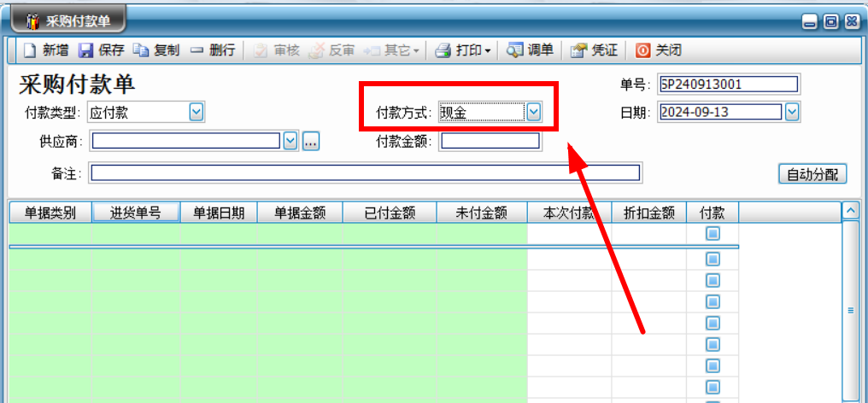
Task: Click the 折扣金额 column header
Action: (x=648, y=213)
